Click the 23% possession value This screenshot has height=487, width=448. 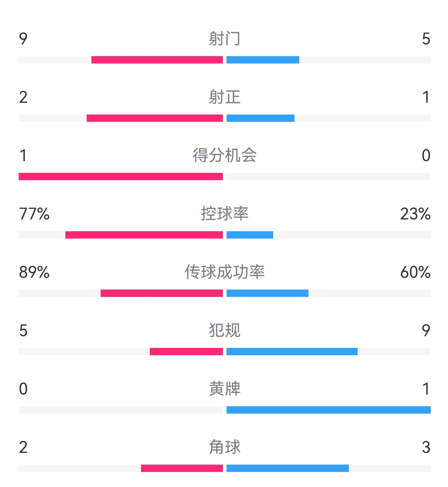pyautogui.click(x=415, y=214)
